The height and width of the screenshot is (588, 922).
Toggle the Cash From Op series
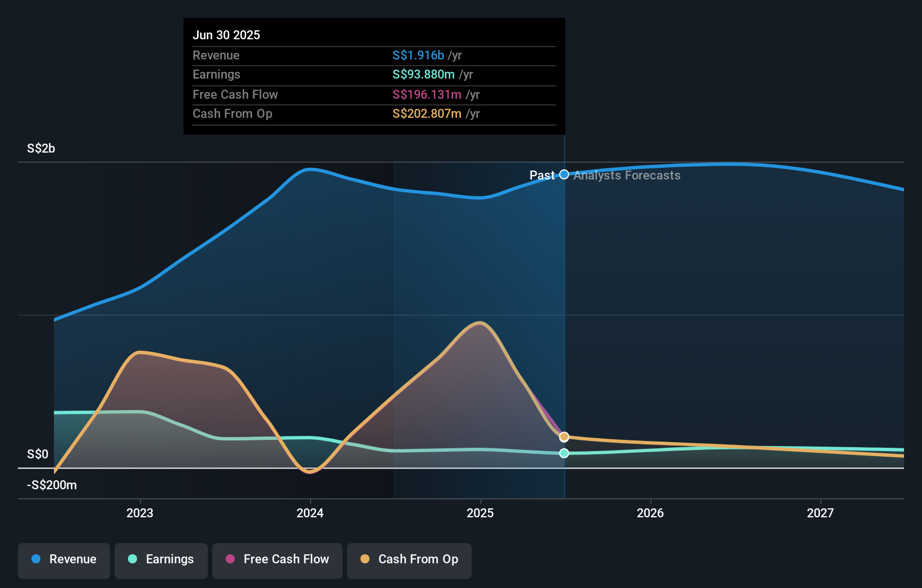(x=409, y=561)
